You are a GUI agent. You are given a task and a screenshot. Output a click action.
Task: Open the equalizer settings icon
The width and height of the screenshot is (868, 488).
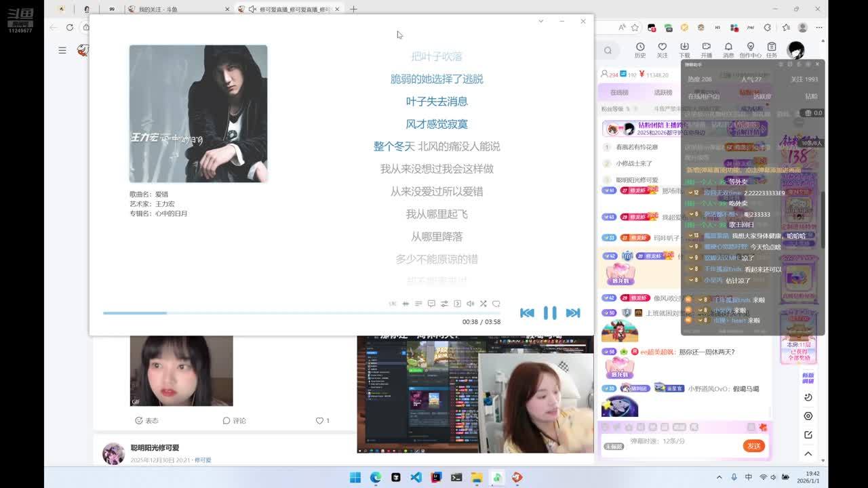[x=444, y=304]
